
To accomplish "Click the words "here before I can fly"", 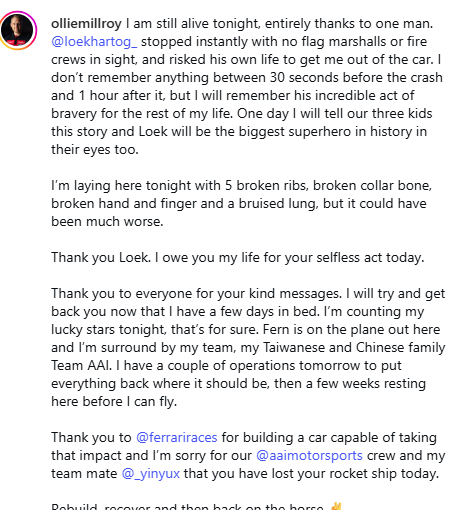I will [x=114, y=401].
